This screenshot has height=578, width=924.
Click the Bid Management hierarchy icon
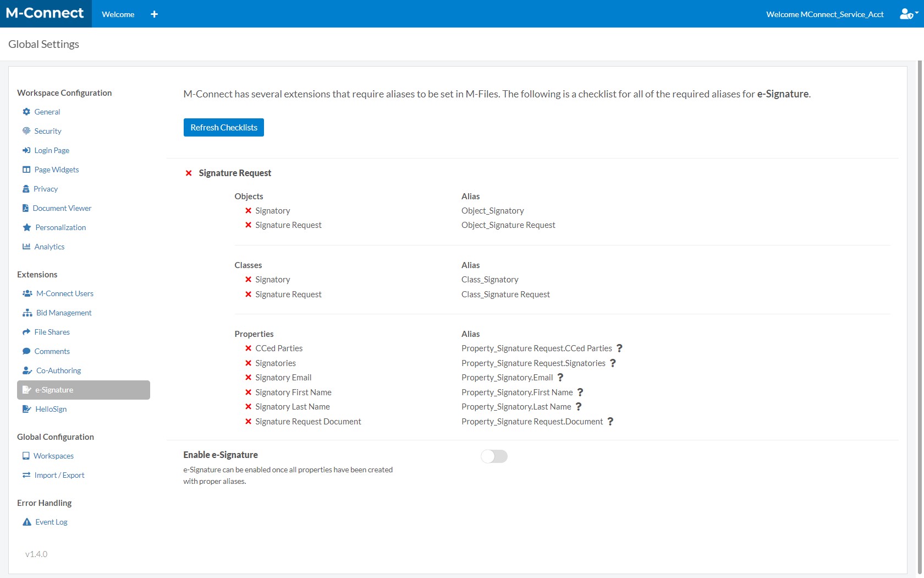coord(27,313)
